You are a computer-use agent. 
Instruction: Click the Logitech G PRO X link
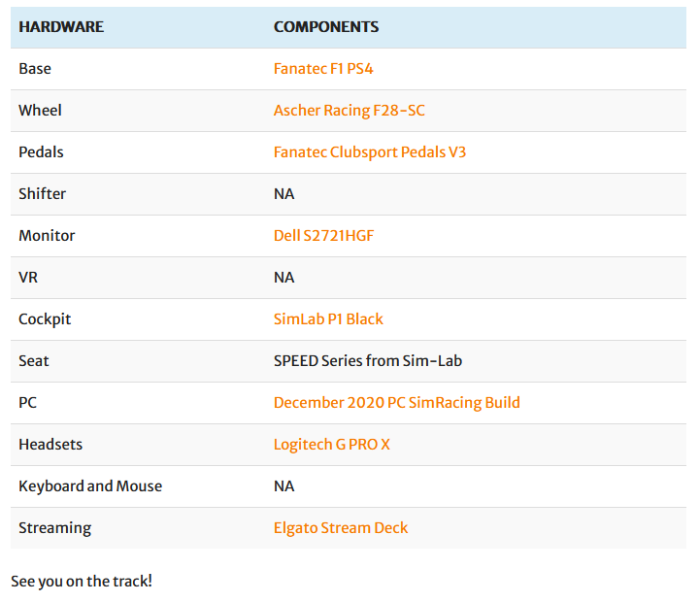click(x=331, y=445)
